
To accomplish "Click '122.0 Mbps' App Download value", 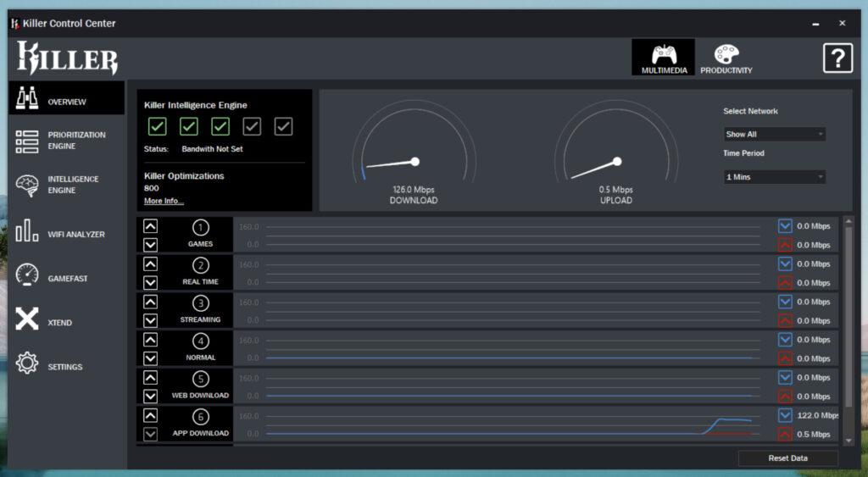I will (818, 416).
